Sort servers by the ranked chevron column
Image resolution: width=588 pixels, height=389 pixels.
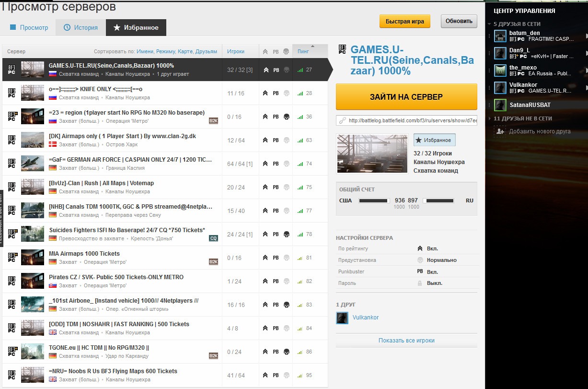[x=266, y=51]
